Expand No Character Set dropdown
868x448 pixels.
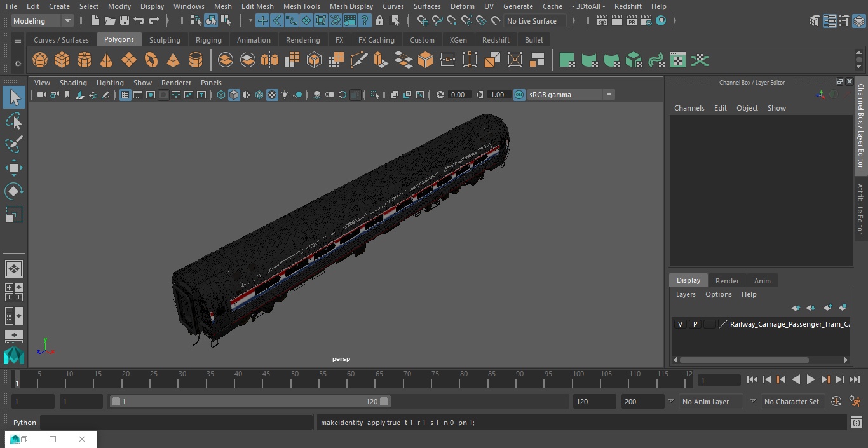753,402
